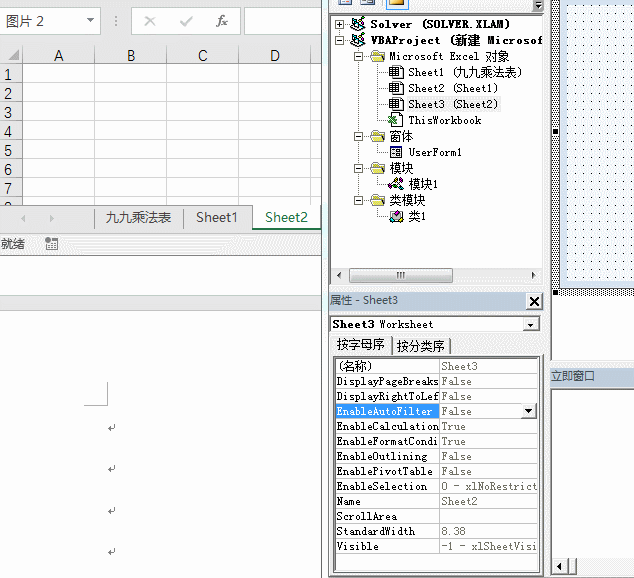Click the ThisWorkbook icon

[x=395, y=120]
